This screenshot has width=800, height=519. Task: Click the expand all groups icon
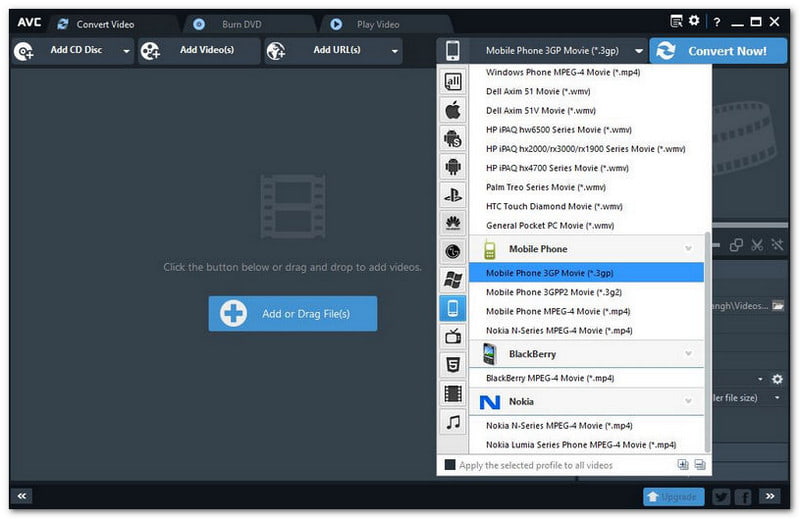(x=683, y=464)
